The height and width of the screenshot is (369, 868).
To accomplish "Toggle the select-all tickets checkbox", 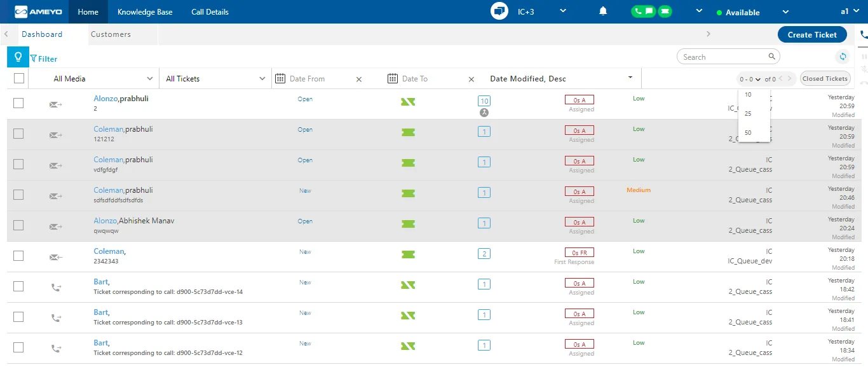I will [x=19, y=78].
